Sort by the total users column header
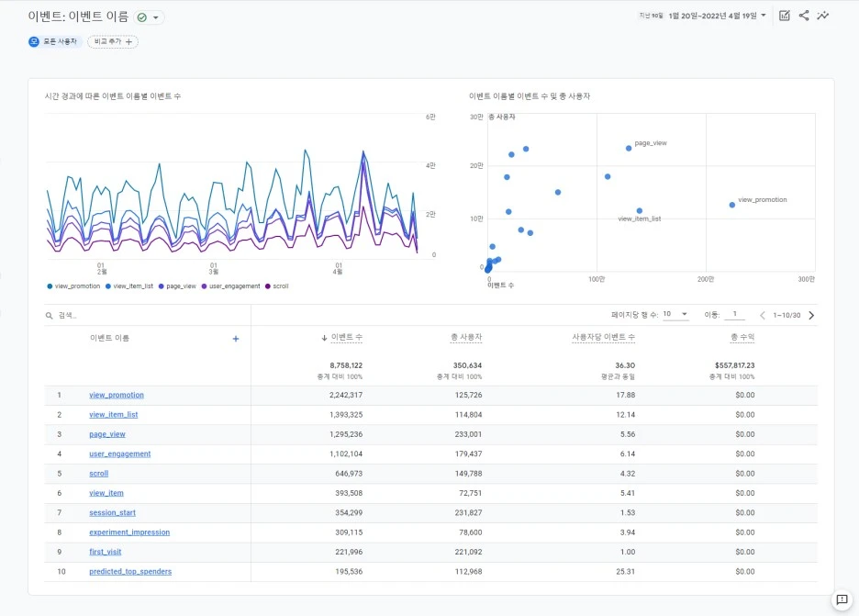The height and width of the screenshot is (616, 859). [x=466, y=337]
